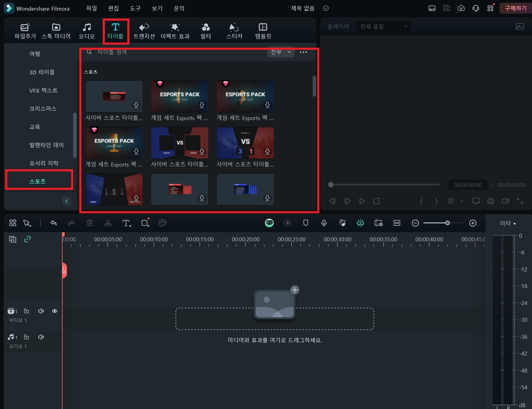Stop the preview playback
Image resolution: width=532 pixels, height=409 pixels.
click(x=376, y=201)
